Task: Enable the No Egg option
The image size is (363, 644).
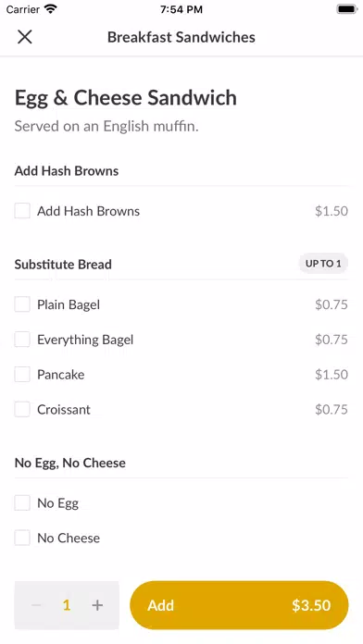Action: click(22, 502)
